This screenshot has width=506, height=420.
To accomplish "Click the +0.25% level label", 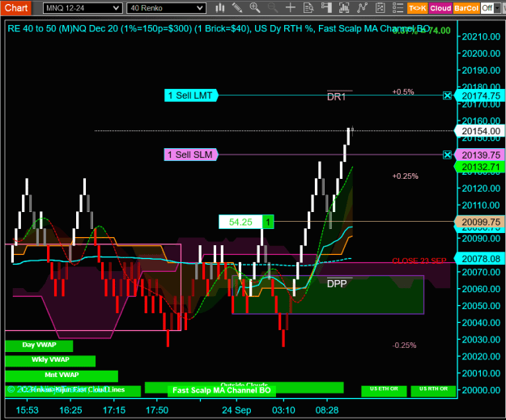I will (405, 176).
